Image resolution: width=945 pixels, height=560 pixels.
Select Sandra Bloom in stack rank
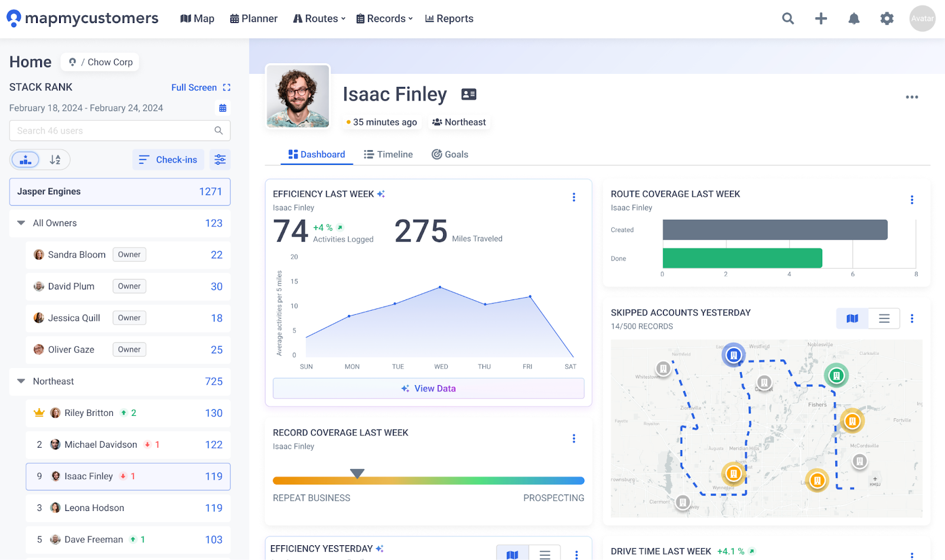[x=128, y=255]
